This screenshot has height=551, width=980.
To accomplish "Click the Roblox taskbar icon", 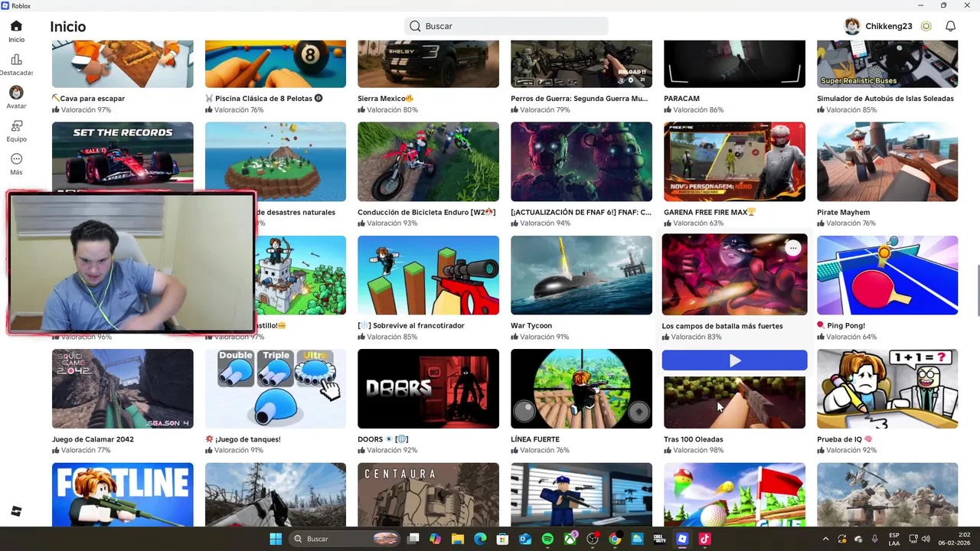I will coord(682,539).
